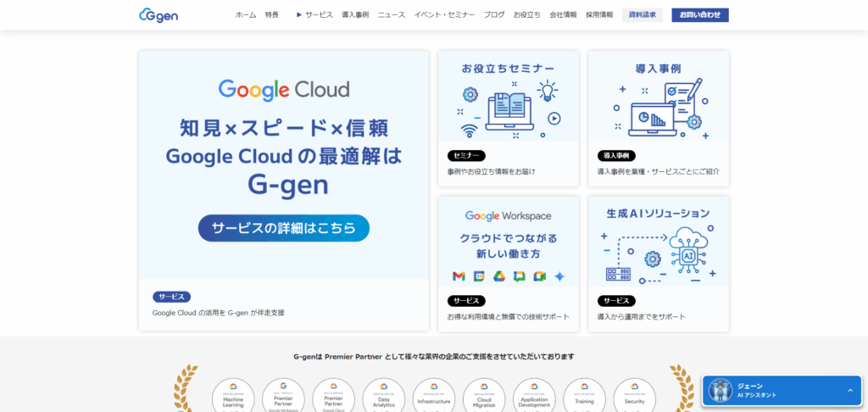Open the お役立ちセミナー card thumbnail
The width and height of the screenshot is (868, 412).
(x=509, y=97)
